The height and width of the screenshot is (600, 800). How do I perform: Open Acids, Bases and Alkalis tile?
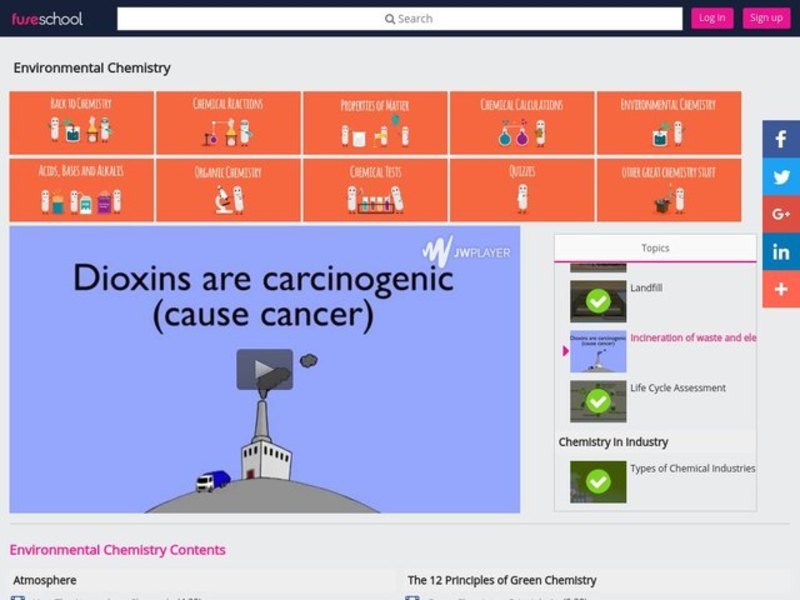[81, 190]
